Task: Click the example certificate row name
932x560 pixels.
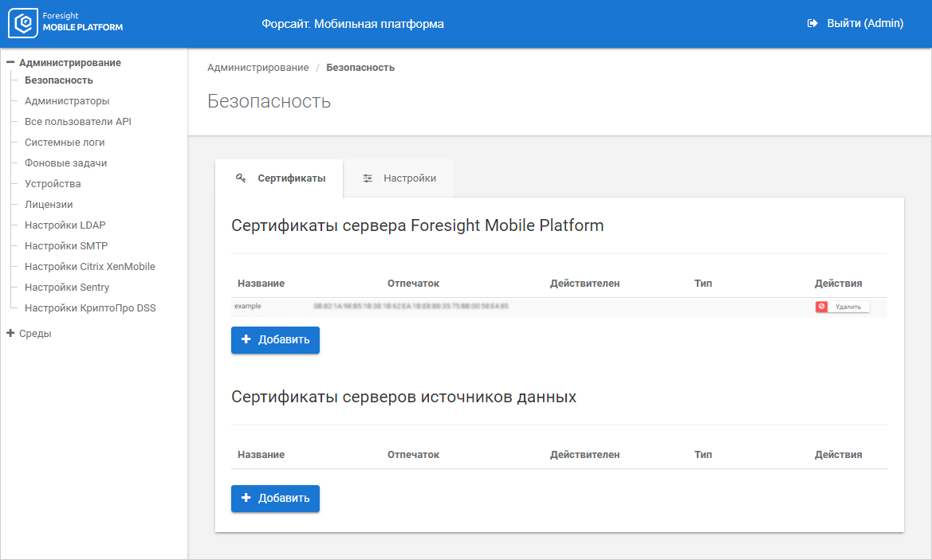Action: pyautogui.click(x=248, y=306)
